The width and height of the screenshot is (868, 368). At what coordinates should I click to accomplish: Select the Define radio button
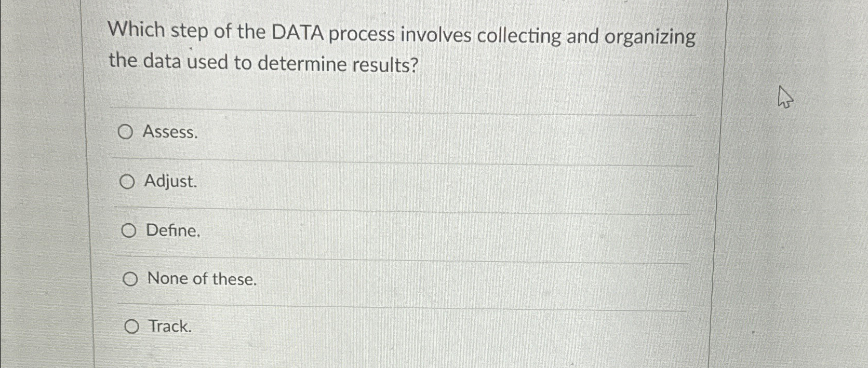tap(129, 230)
